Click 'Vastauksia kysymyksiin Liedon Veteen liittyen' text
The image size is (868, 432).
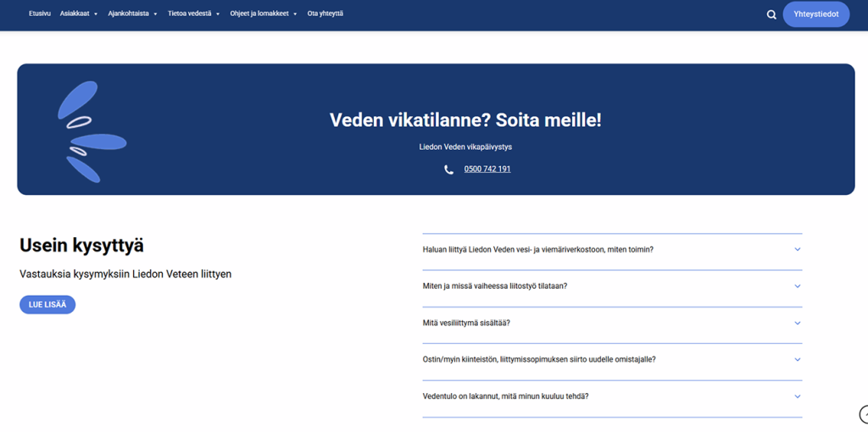125,274
